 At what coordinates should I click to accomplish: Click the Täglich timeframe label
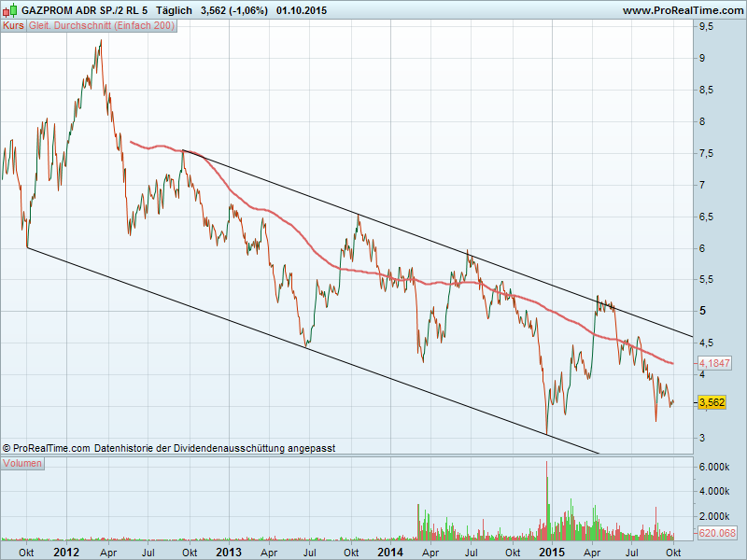pos(174,10)
